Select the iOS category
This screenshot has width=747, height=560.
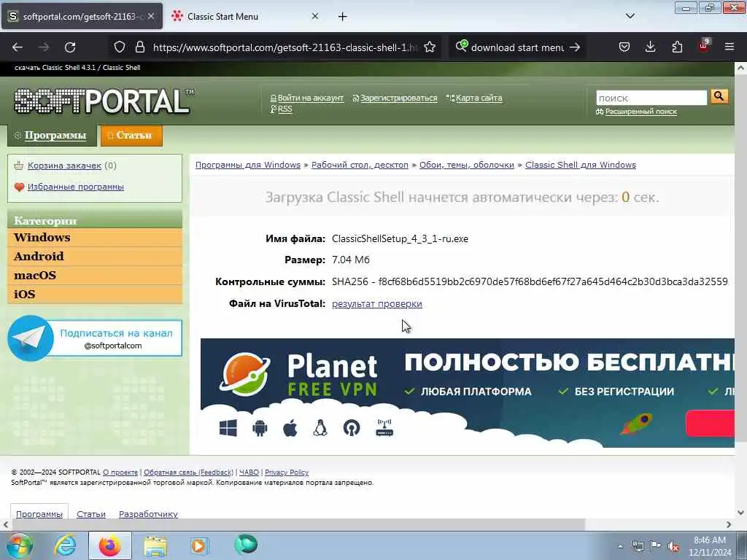(95, 295)
